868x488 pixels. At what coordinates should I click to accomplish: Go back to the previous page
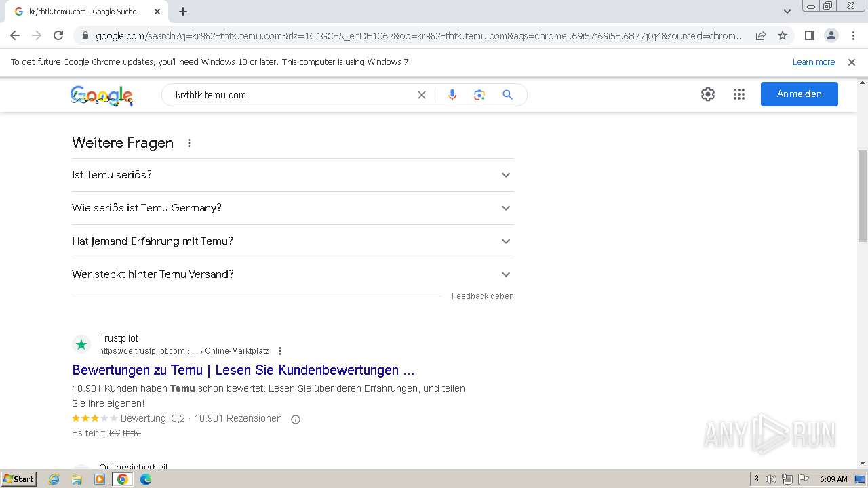coord(15,36)
